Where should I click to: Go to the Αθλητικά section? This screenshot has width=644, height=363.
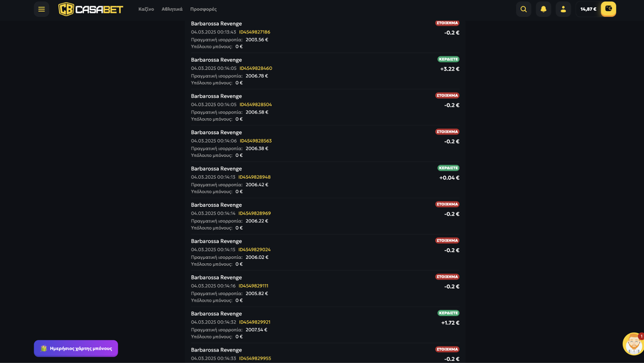172,9
